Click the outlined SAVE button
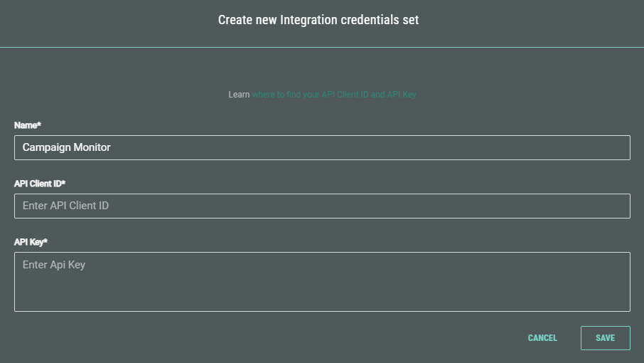The image size is (644, 363). click(605, 338)
